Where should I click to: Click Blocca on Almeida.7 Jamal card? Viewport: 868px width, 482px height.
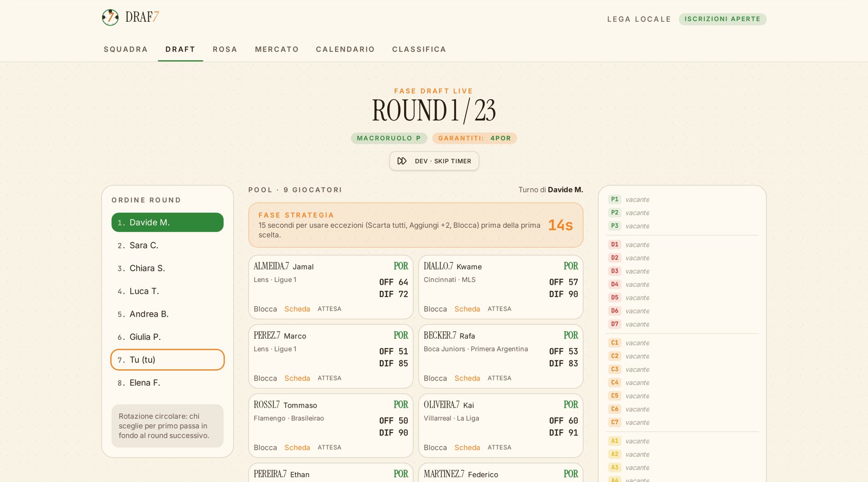pos(265,309)
